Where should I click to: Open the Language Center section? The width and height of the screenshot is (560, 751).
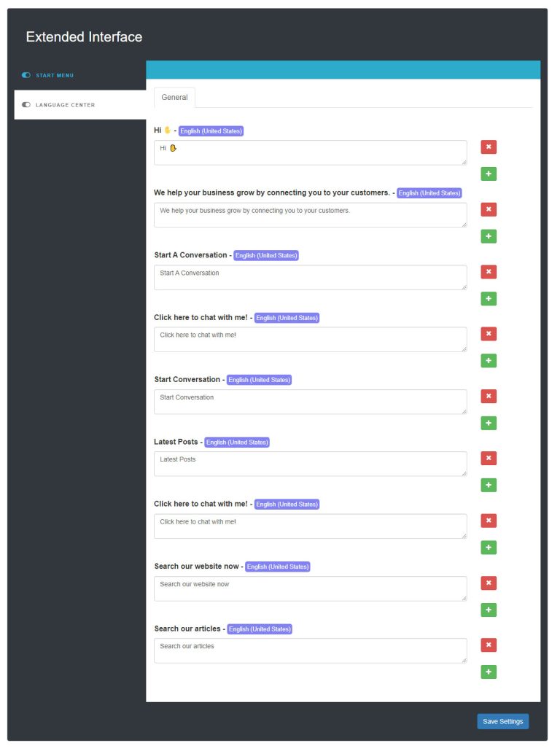66,104
